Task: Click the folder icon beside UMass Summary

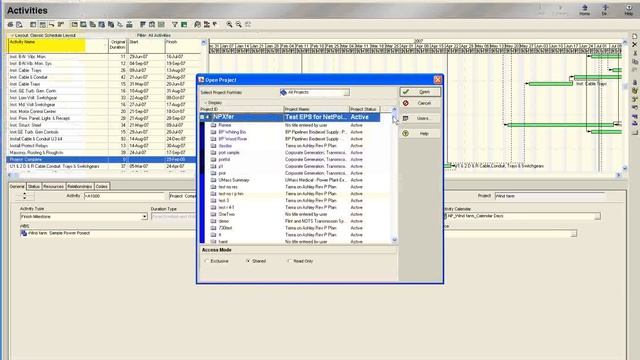Action: 213,180
